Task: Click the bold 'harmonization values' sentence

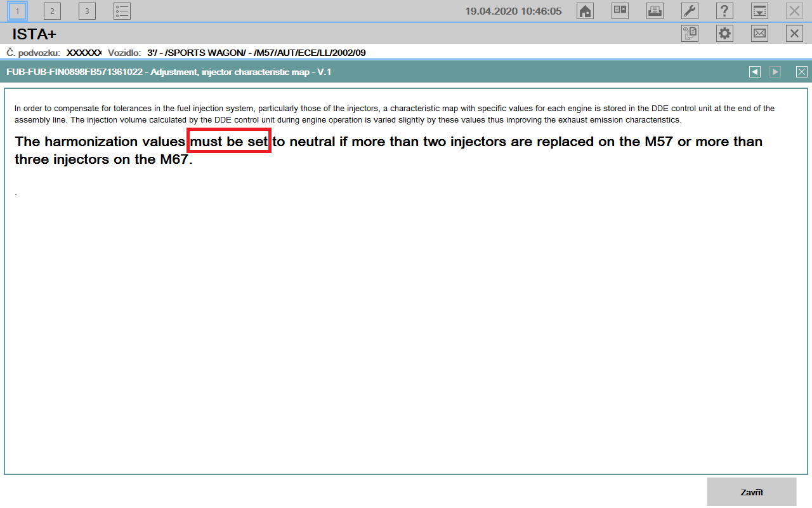Action: tap(388, 150)
